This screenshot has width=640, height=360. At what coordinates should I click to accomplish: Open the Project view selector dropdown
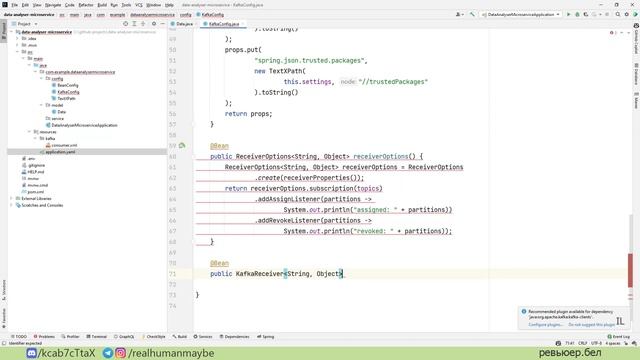point(24,24)
